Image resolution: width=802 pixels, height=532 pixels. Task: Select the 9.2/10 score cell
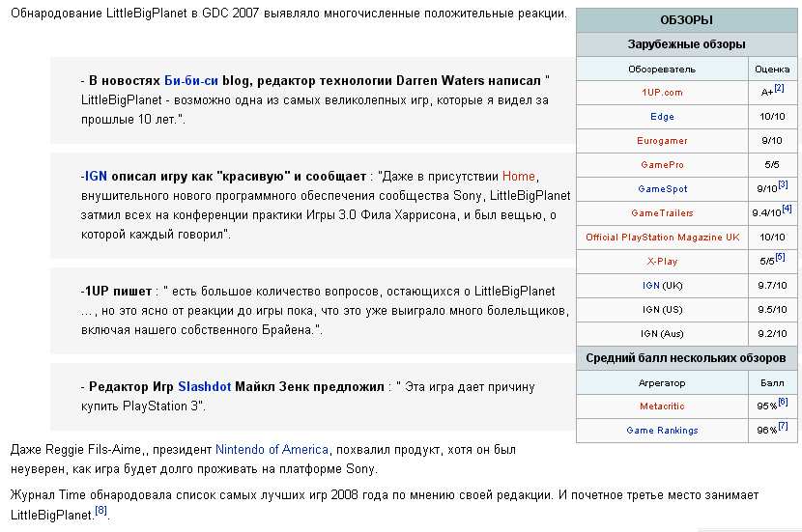point(772,334)
